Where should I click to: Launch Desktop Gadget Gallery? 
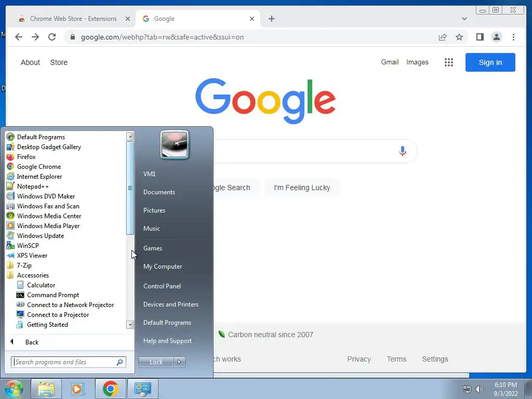tap(49, 147)
